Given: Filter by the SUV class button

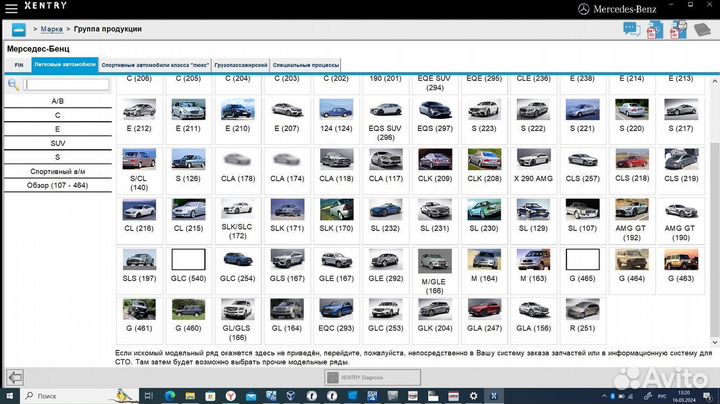Looking at the screenshot, I should 57,143.
